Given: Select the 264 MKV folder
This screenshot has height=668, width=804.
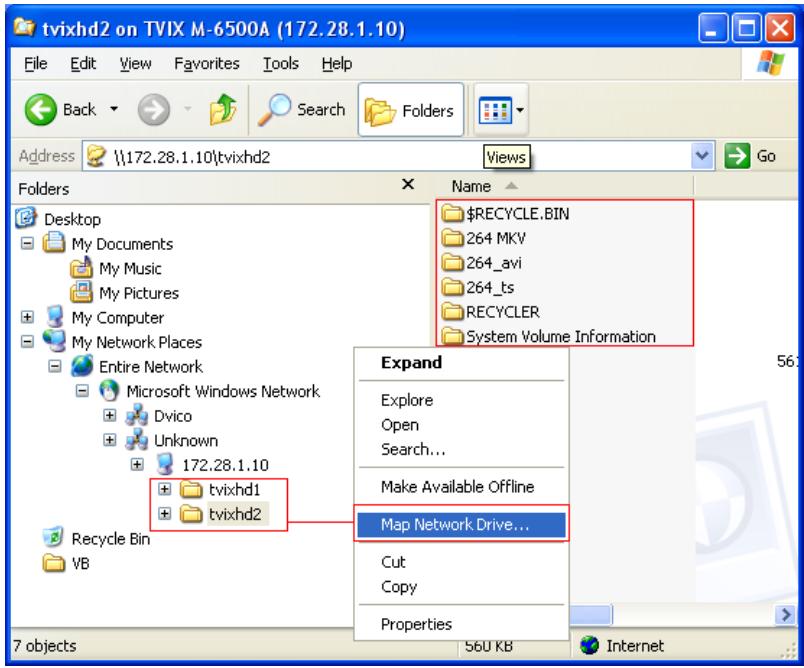Looking at the screenshot, I should pos(484,237).
